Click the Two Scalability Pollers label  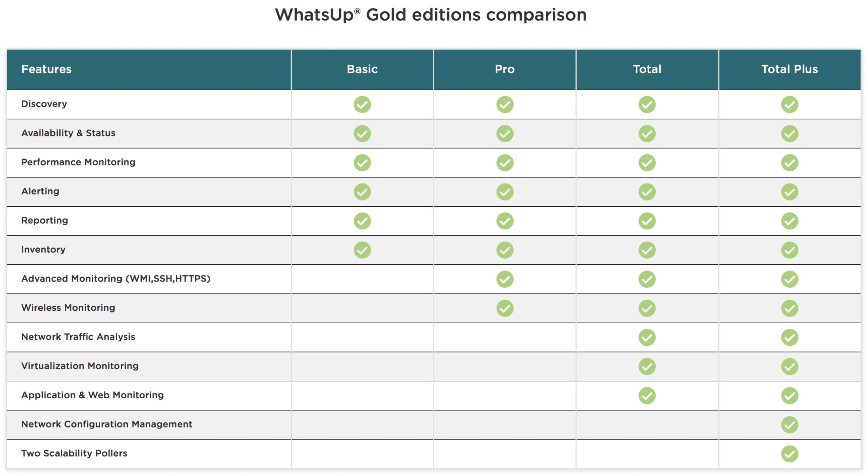click(74, 453)
